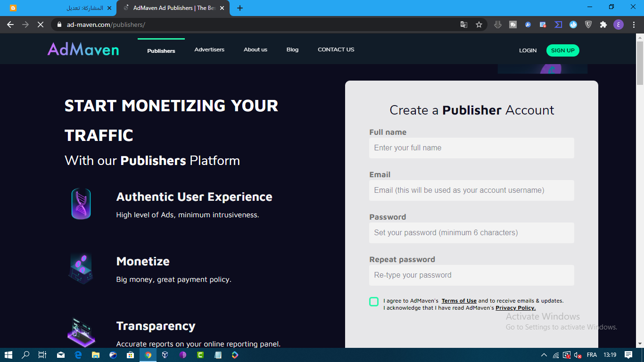Launch Microsoft Edge from the taskbar
This screenshot has width=644, height=362.
point(78,355)
